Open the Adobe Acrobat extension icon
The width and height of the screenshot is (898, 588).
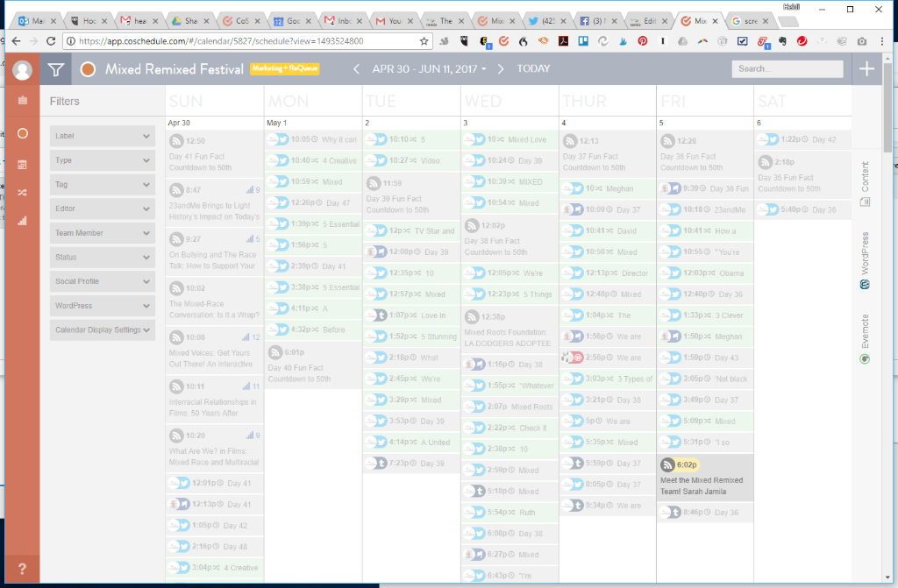563,41
